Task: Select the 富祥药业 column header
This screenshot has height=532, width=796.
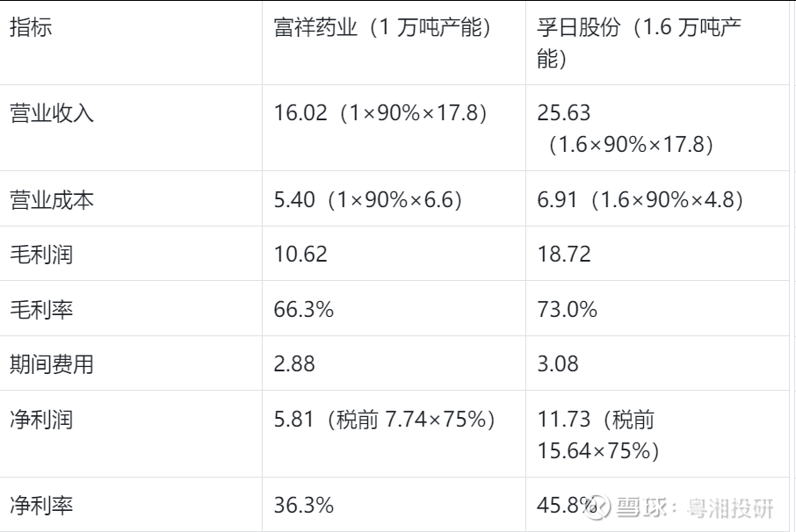Action: click(x=382, y=28)
